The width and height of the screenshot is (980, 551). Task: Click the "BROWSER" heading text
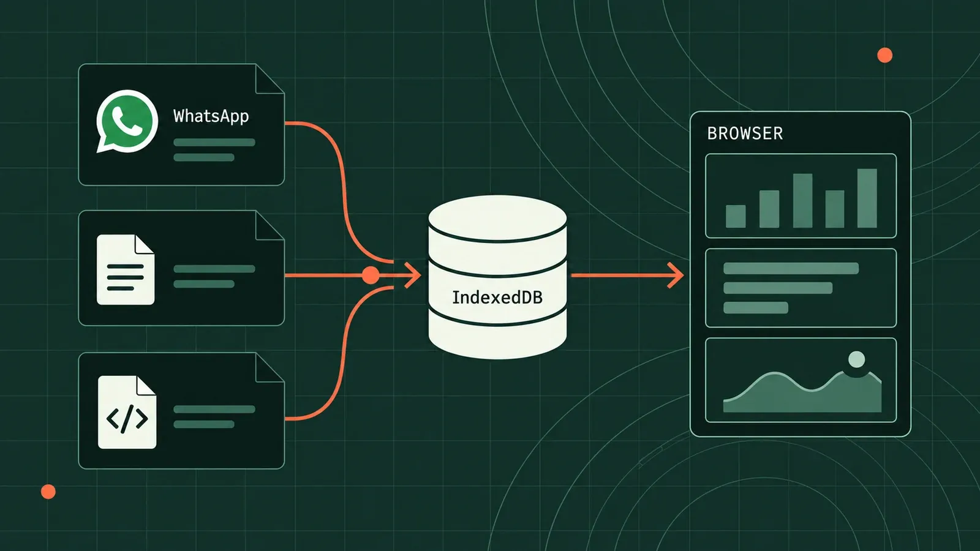click(745, 133)
